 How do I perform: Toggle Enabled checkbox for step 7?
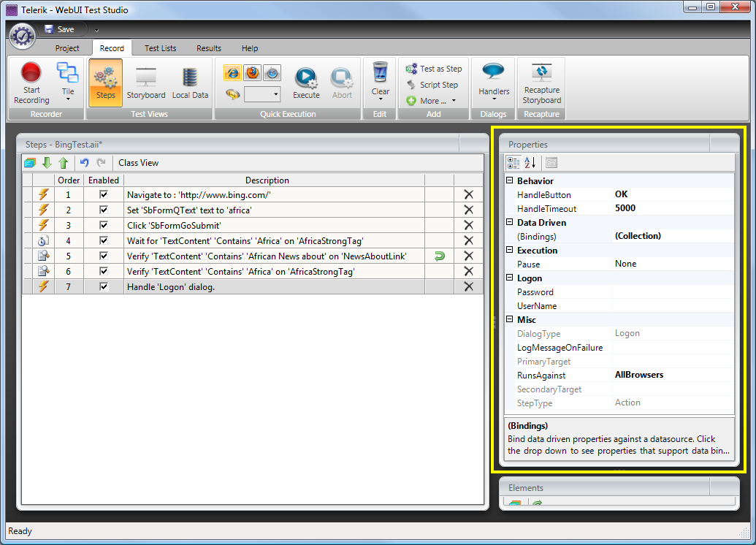point(104,286)
